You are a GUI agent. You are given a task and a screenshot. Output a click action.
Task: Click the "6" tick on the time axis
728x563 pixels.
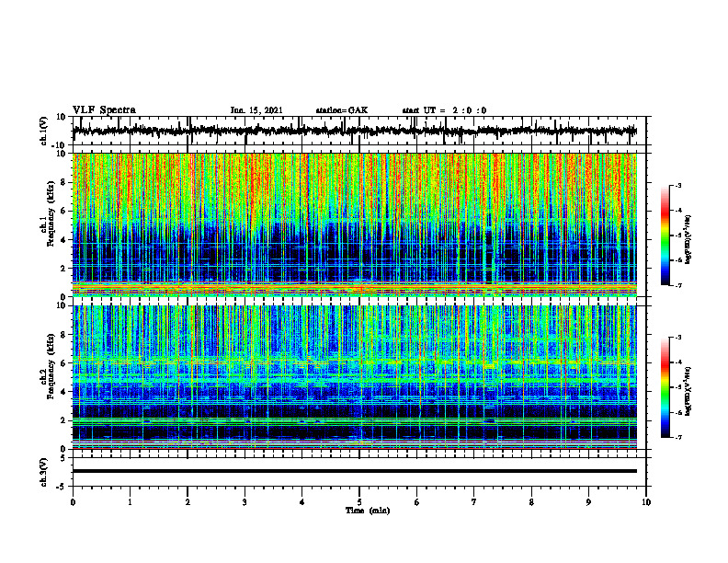coord(417,502)
